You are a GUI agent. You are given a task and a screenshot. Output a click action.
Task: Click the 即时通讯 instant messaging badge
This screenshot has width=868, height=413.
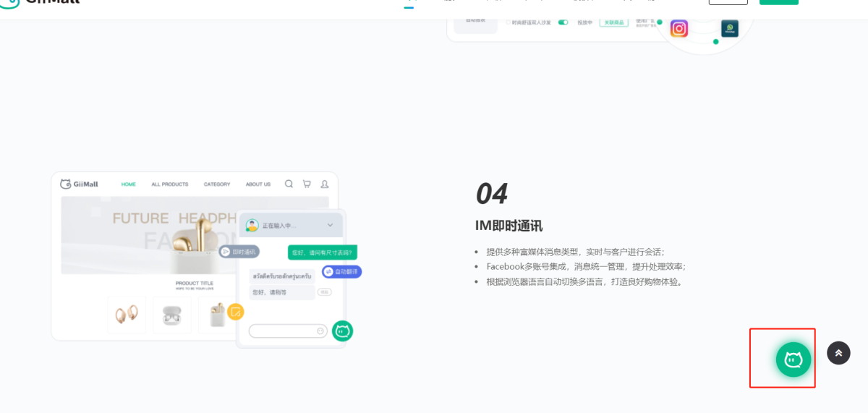pyautogui.click(x=239, y=252)
